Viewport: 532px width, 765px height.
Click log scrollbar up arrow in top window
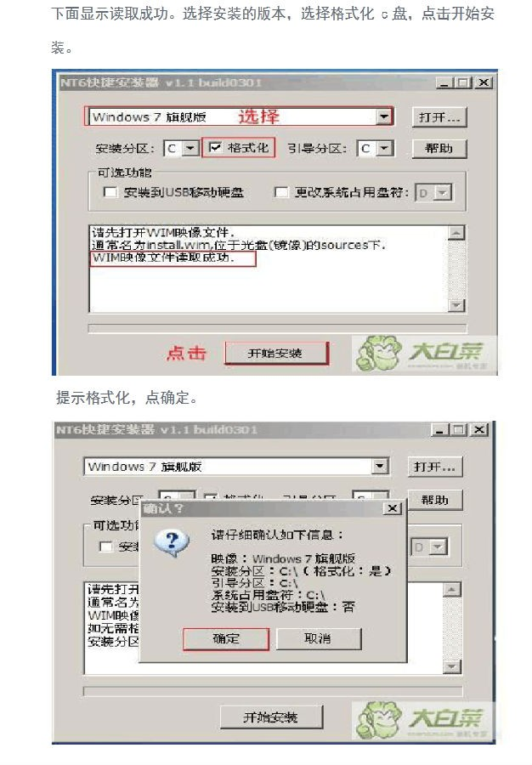456,233
